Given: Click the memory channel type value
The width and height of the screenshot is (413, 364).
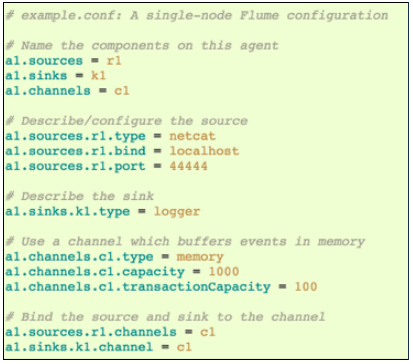Looking at the screenshot, I should [x=200, y=257].
